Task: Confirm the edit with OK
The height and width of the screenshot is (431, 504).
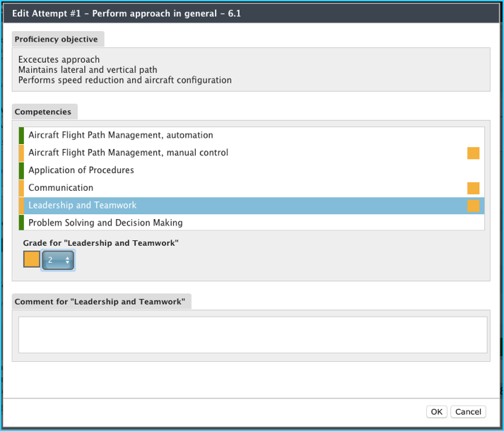Action: (x=437, y=412)
